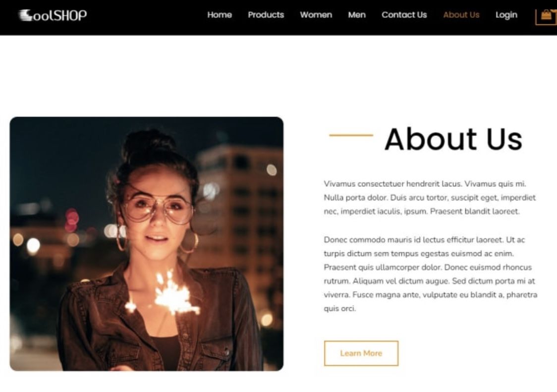This screenshot has width=557, height=392.
Task: Click the paragraph starting with Donec commodo
Action: click(x=430, y=274)
